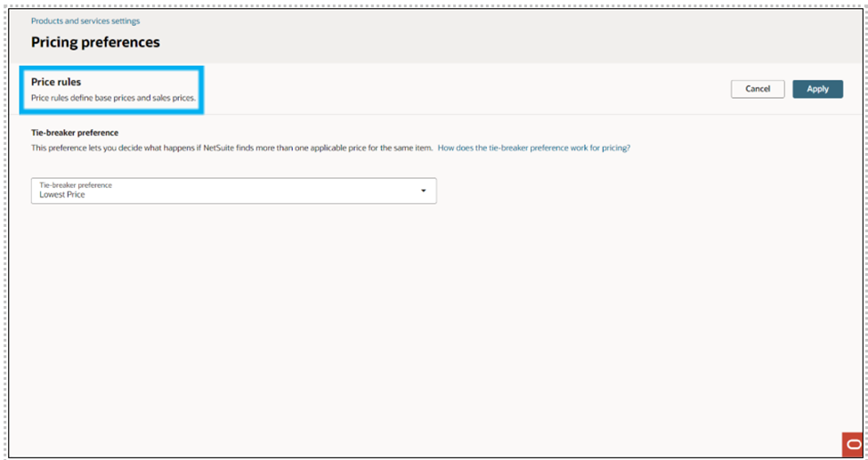
Task: Open the tie-breaker preference help link
Action: click(x=533, y=149)
